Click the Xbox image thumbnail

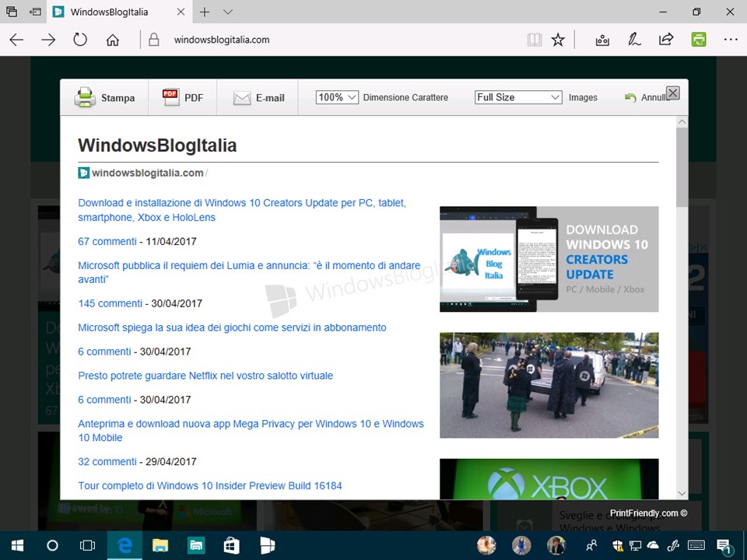549,478
